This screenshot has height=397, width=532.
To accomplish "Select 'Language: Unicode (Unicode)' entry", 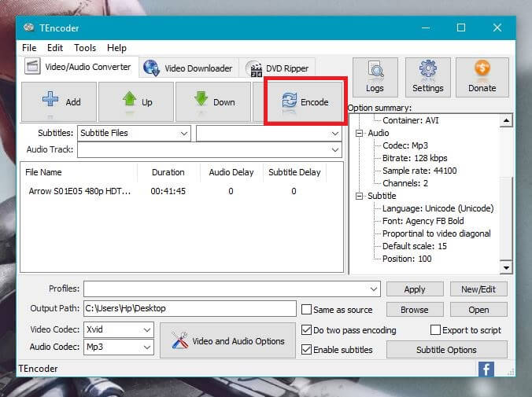I will [x=438, y=208].
